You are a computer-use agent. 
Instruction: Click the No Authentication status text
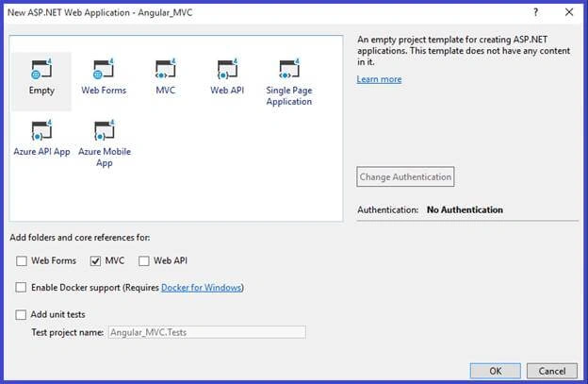(465, 209)
